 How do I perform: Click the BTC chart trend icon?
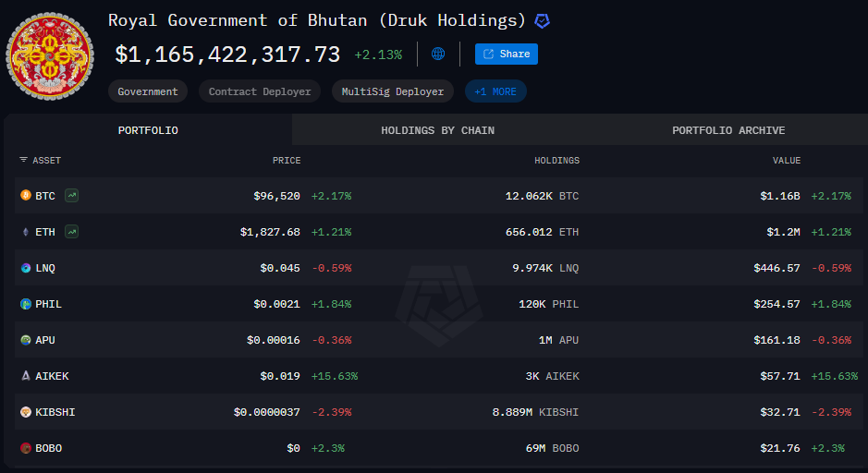tap(71, 196)
